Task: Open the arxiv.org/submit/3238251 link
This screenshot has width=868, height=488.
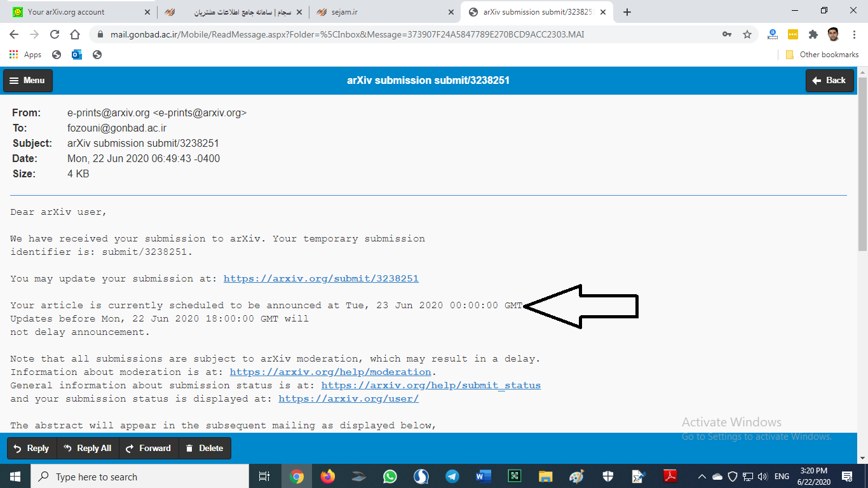Action: (x=321, y=278)
